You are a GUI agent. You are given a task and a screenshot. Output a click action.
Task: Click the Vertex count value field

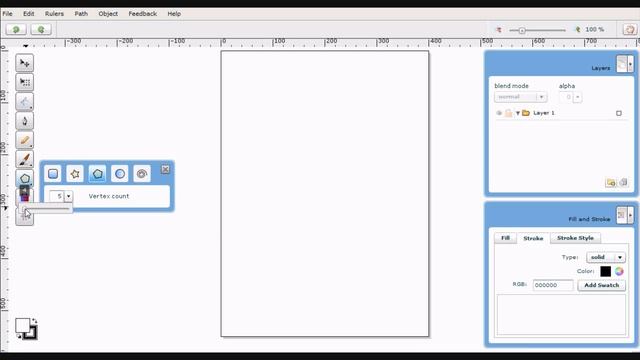(57, 196)
